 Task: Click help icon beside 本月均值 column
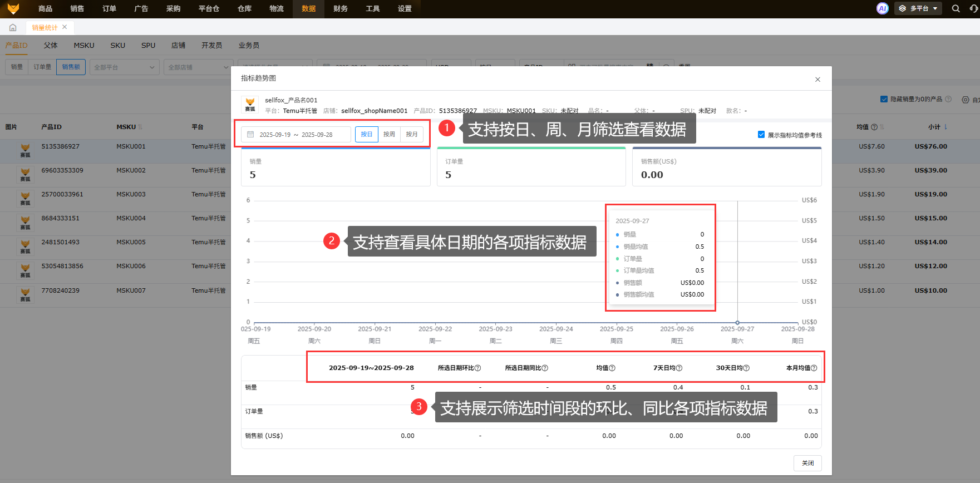pyautogui.click(x=814, y=368)
